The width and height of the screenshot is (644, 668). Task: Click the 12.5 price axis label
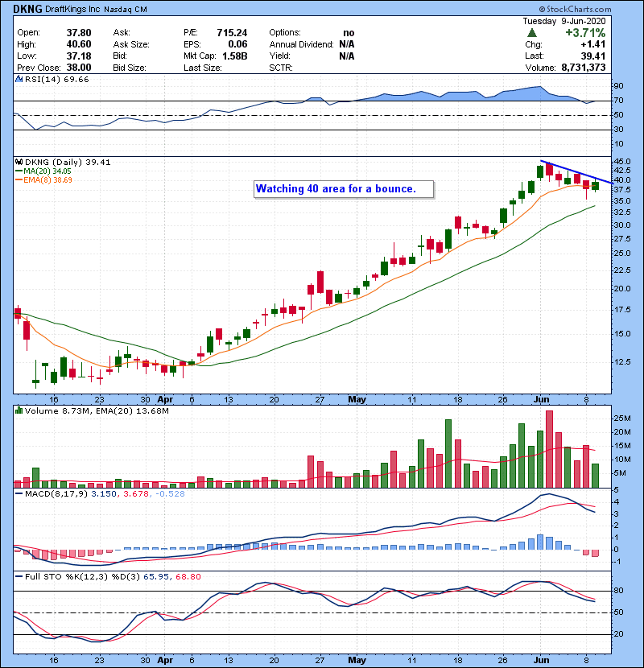click(x=622, y=361)
